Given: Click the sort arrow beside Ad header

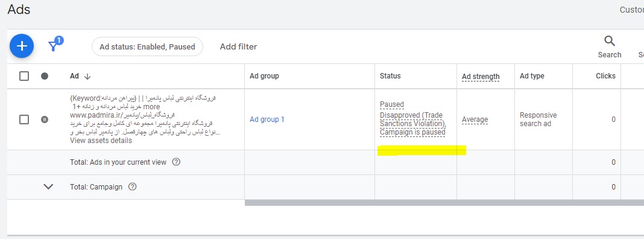Looking at the screenshot, I should 87,76.
